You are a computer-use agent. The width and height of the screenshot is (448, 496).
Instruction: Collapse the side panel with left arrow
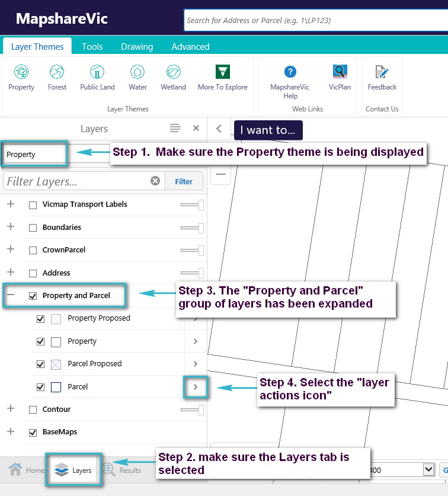219,129
